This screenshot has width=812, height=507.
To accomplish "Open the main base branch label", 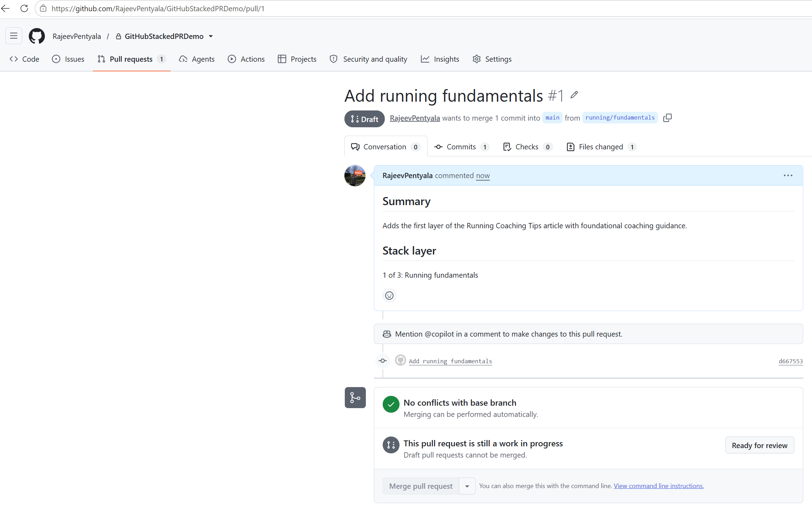I will 552,118.
